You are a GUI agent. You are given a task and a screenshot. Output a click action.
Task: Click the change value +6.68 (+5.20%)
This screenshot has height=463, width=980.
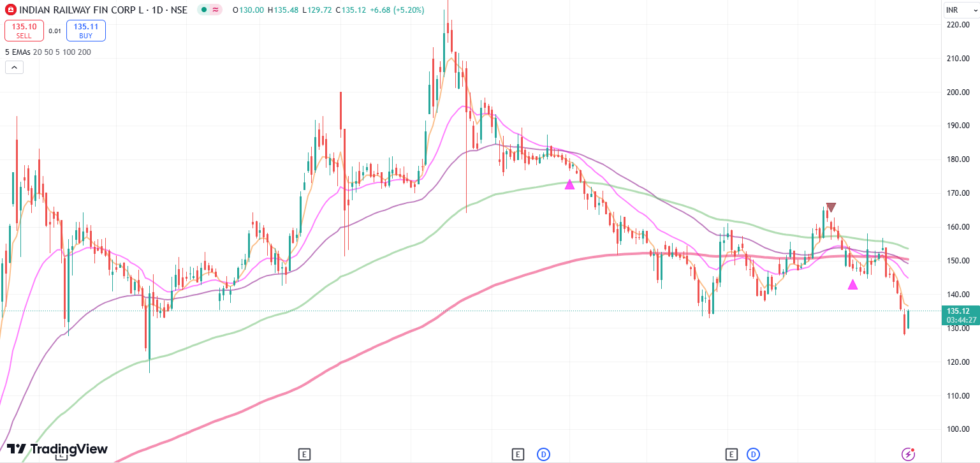click(397, 10)
